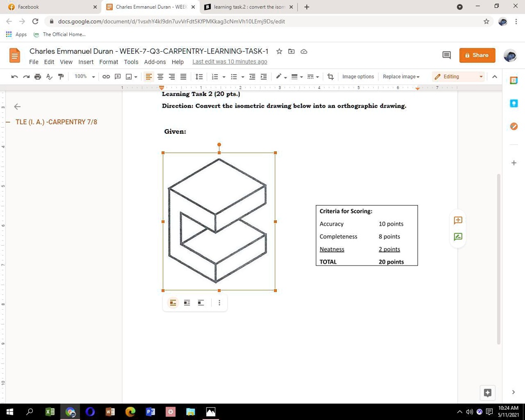The height and width of the screenshot is (420, 525).
Task: Select the Wrap text image layout option
Action: click(187, 303)
